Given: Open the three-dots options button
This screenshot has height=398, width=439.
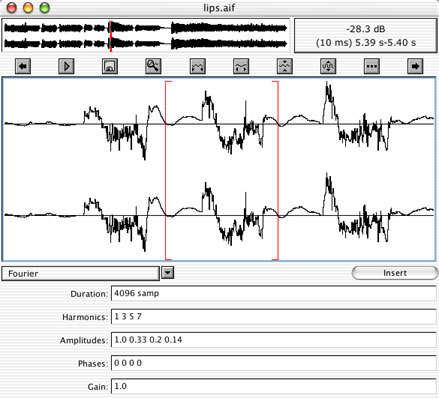Looking at the screenshot, I should tap(372, 66).
